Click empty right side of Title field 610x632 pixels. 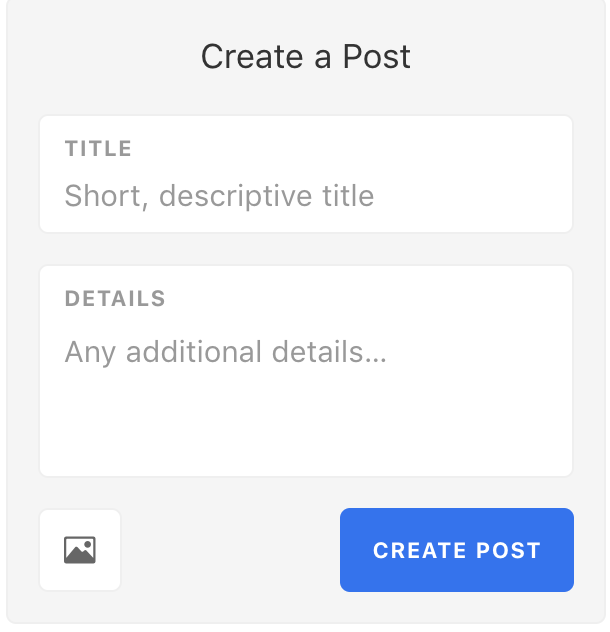472,196
